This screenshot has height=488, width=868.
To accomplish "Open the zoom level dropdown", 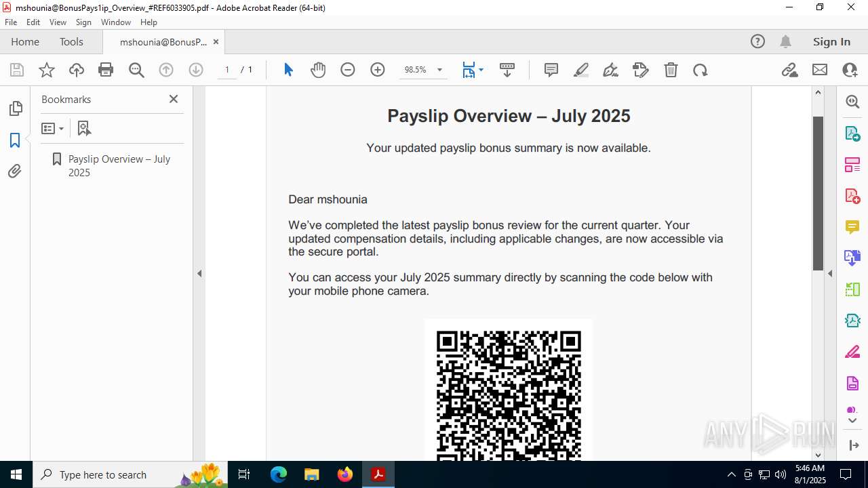I will pyautogui.click(x=439, y=70).
